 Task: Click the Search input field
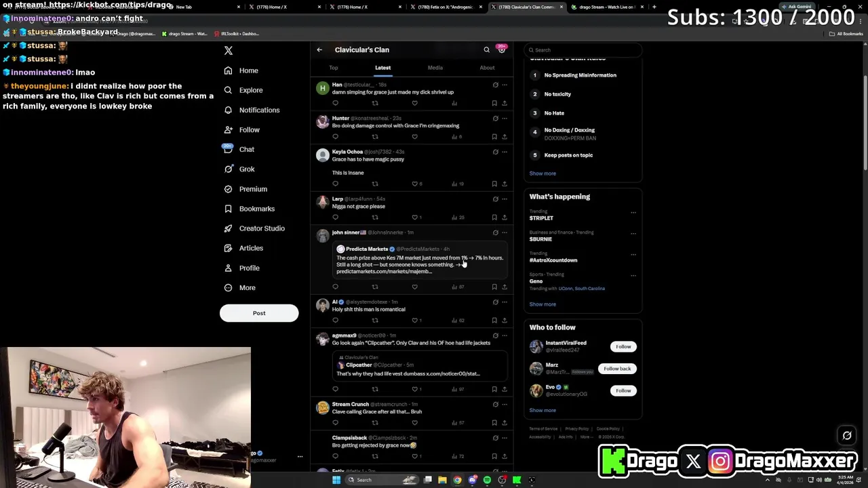click(x=583, y=49)
